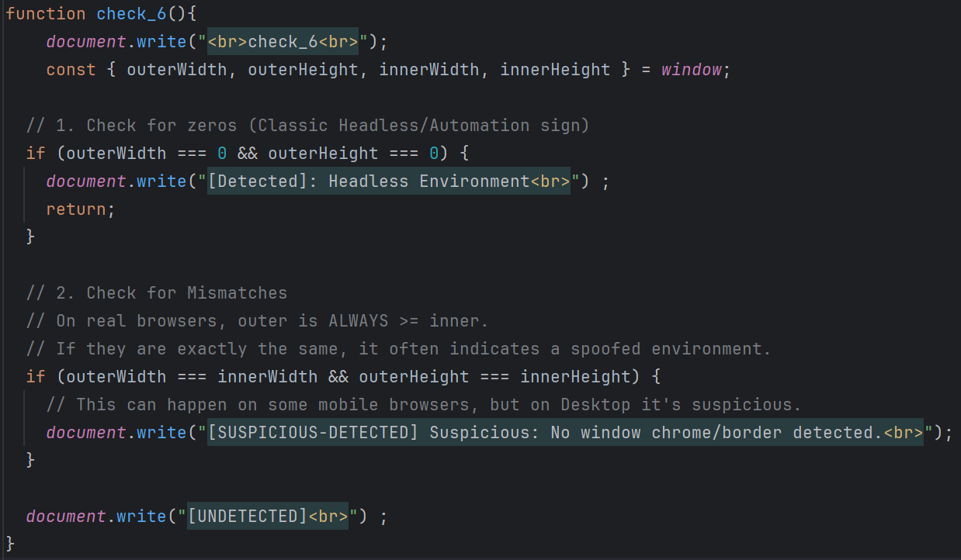Viewport: 961px width, 560px height.
Task: Click innerWidth in the second if condition
Action: (x=267, y=377)
